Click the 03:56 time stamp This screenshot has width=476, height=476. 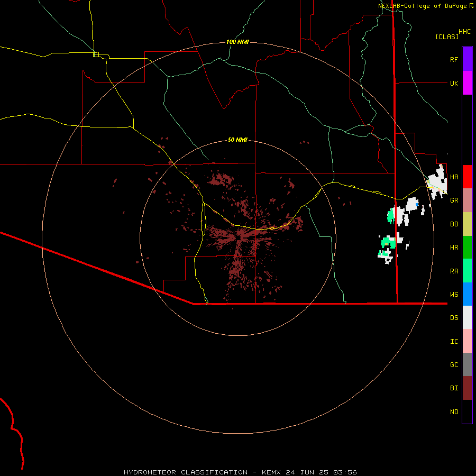click(345, 472)
